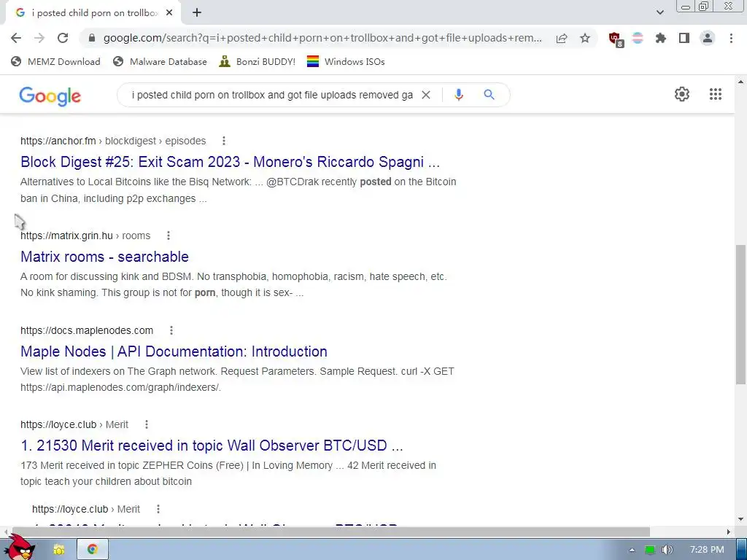The height and width of the screenshot is (560, 747).
Task: Open the green network tray icon
Action: (650, 550)
